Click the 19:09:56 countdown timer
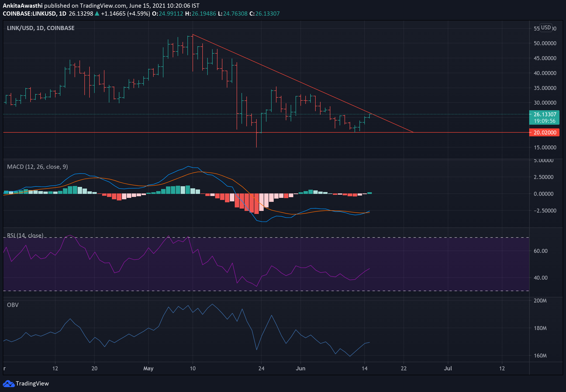The width and height of the screenshot is (566, 392). [544, 121]
